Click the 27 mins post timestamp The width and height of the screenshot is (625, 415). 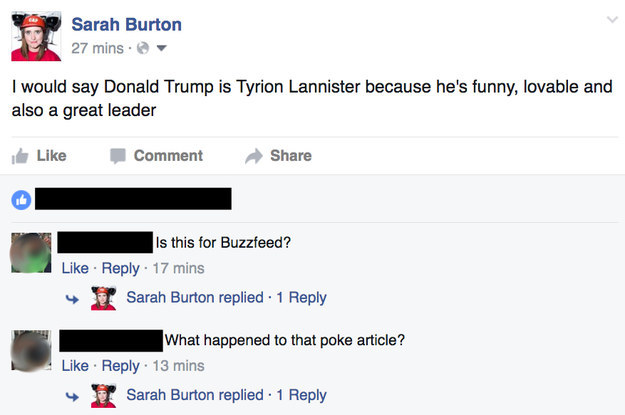(96, 47)
